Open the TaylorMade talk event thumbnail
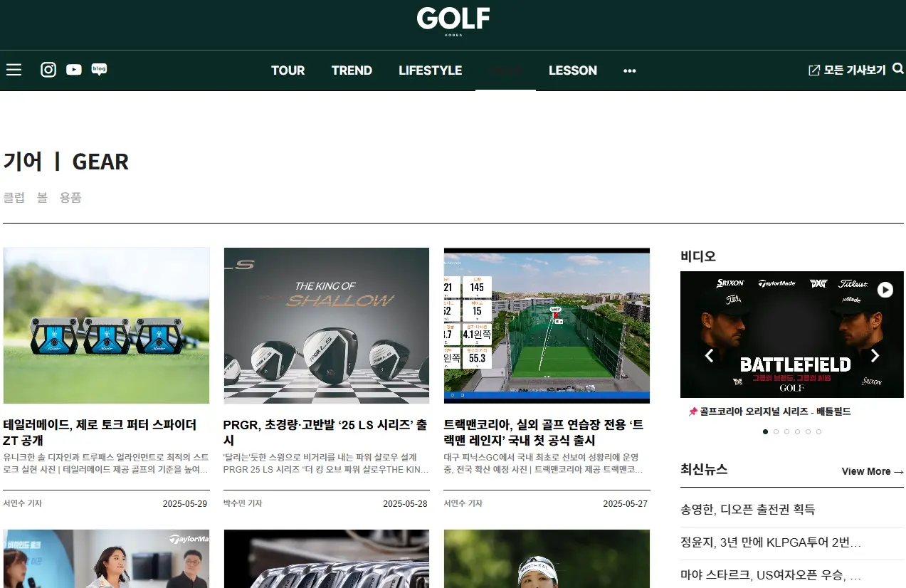Image resolution: width=906 pixels, height=588 pixels. coord(106,559)
